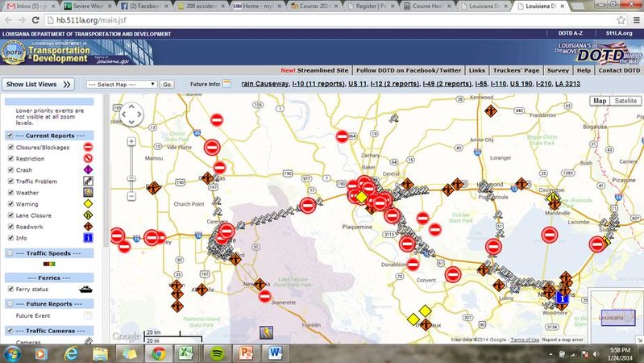Click the blue Info legend icon
This screenshot has height=363, width=644.
tap(88, 238)
